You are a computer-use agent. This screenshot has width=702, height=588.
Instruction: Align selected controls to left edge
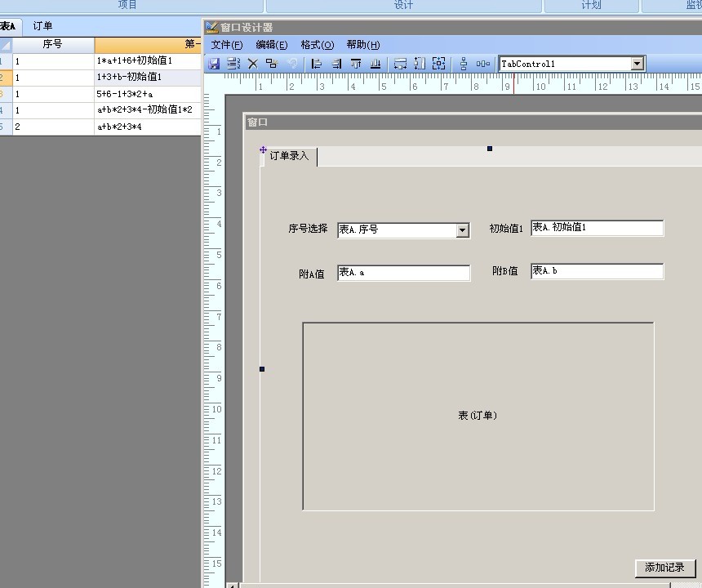point(316,64)
